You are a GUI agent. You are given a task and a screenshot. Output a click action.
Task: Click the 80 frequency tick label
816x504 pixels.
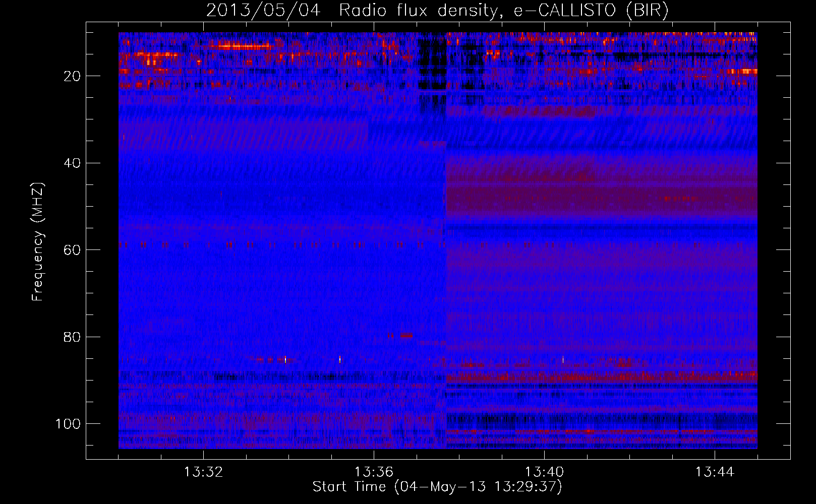[72, 337]
